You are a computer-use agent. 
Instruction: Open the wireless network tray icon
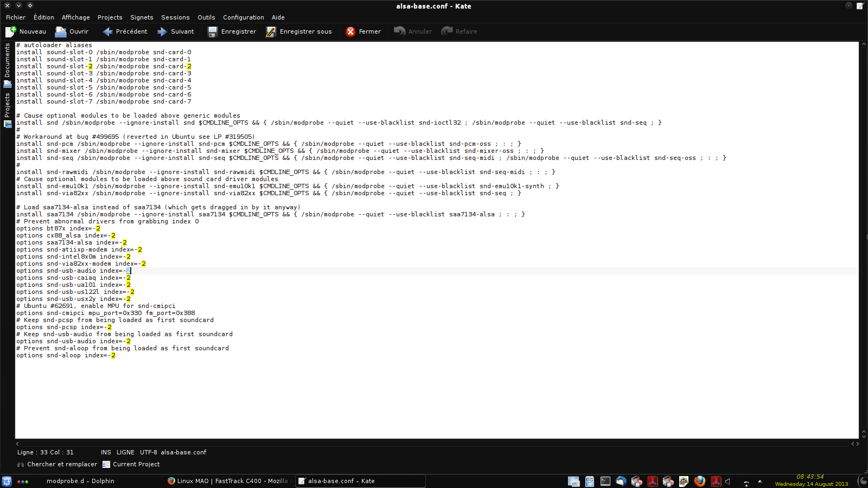tap(746, 482)
